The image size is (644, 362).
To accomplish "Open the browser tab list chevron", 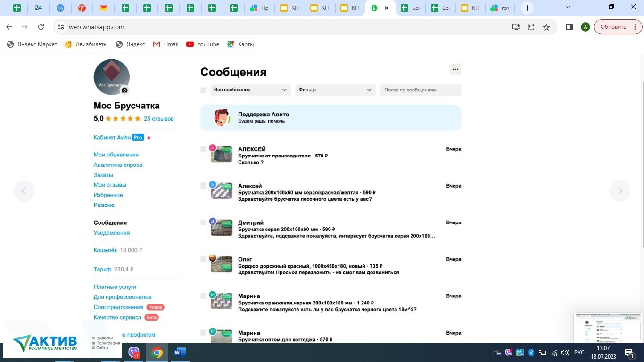I will (x=568, y=8).
